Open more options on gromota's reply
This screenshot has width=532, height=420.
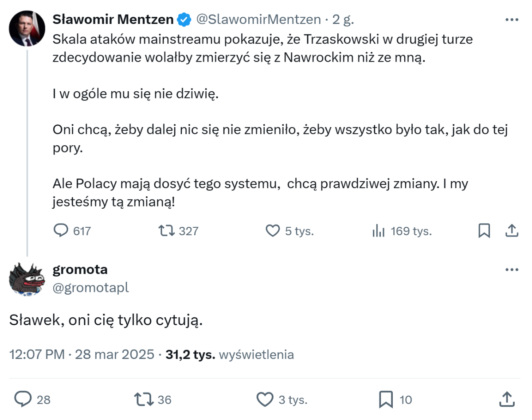coord(512,270)
